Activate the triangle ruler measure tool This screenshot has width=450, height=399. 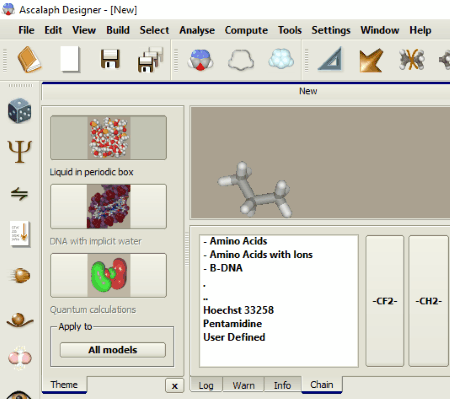(x=331, y=59)
